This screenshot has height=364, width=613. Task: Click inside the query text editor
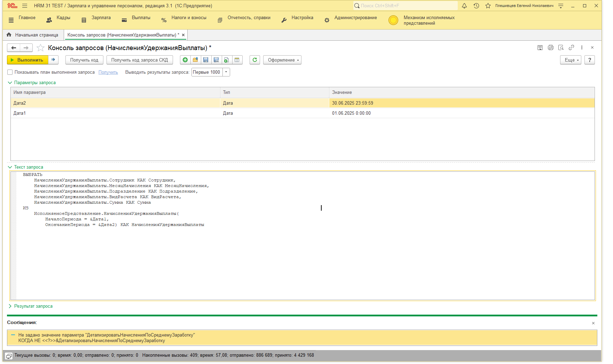pyautogui.click(x=303, y=235)
